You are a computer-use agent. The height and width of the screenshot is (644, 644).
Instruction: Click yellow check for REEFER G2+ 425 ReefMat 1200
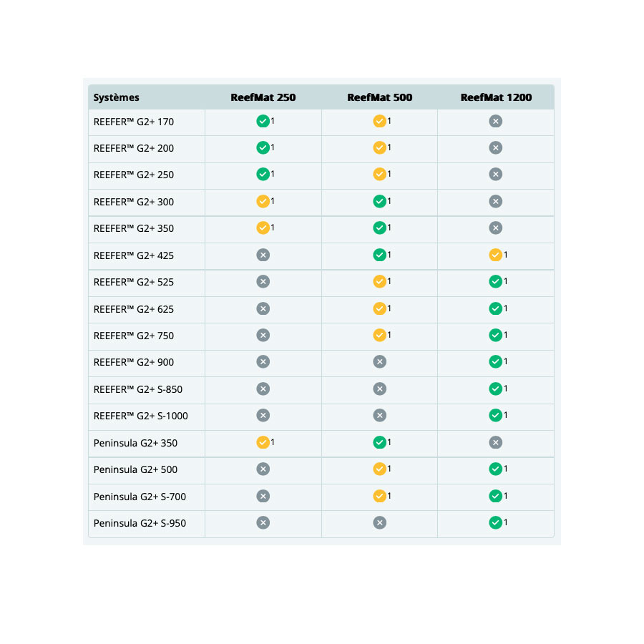(x=496, y=255)
